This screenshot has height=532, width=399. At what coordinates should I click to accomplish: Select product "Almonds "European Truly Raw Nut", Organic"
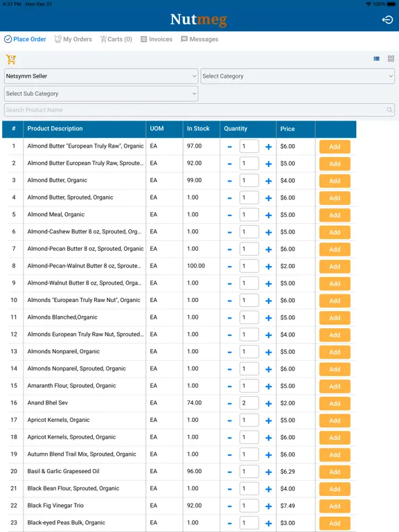[x=84, y=300]
